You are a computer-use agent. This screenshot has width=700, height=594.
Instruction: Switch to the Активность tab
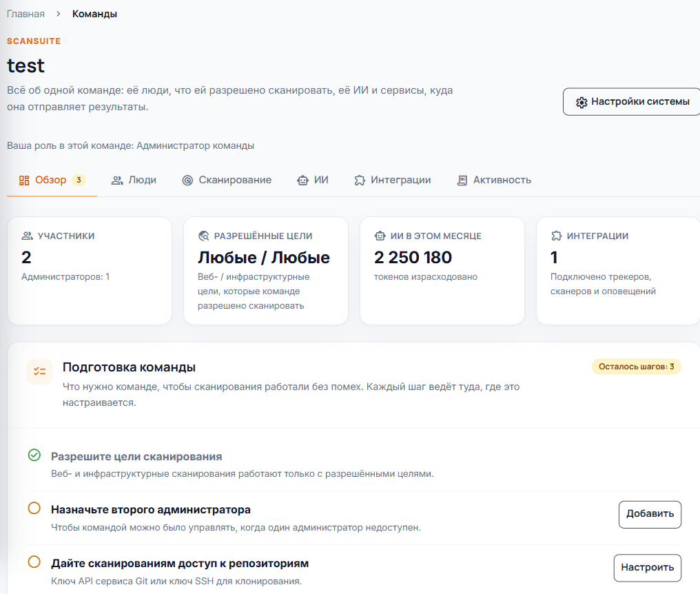(494, 180)
